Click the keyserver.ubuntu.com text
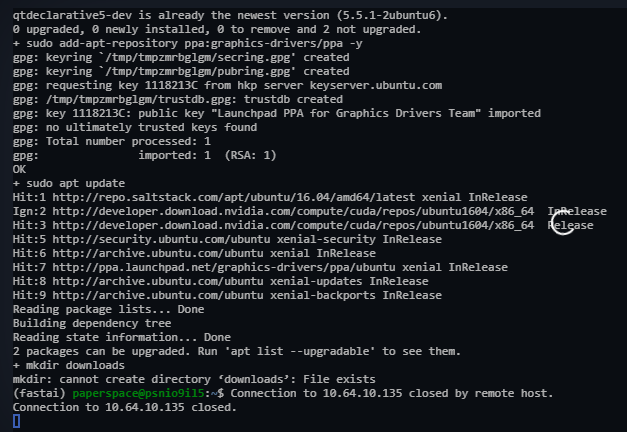This screenshot has width=627, height=432. [375, 85]
